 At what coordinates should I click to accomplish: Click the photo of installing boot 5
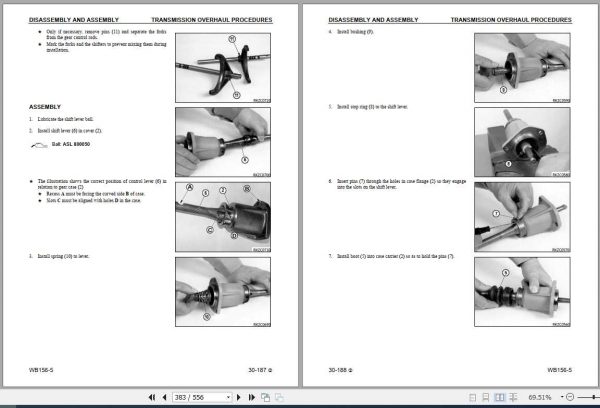pyautogui.click(x=522, y=292)
